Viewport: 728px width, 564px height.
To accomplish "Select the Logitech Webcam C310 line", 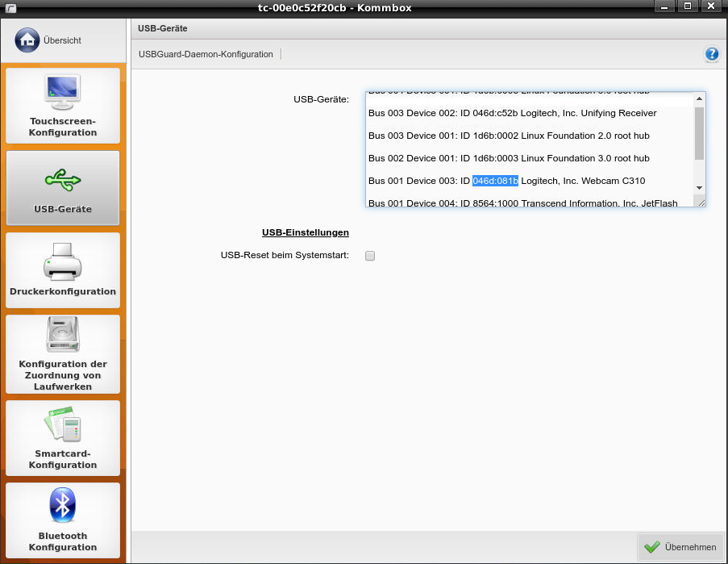I will coord(506,181).
